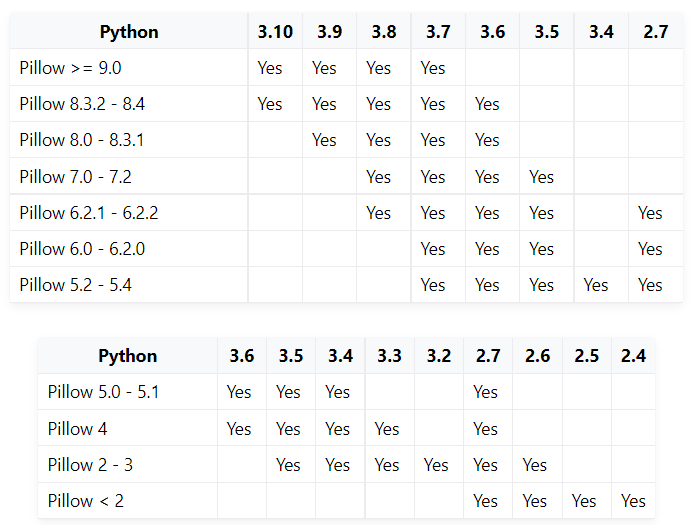Select the 2.6 column header
The height and width of the screenshot is (525, 693).
pos(537,356)
